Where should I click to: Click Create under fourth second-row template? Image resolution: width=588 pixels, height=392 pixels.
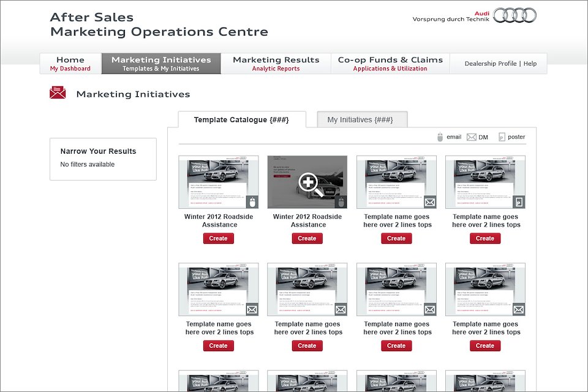coord(485,345)
